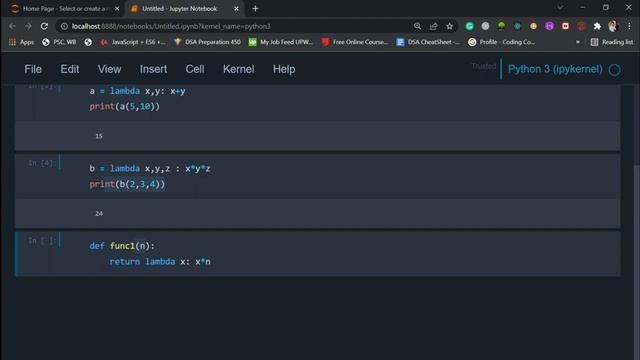
Task: Close the Untitled Jupyter Notebook tab
Action: coord(236,9)
